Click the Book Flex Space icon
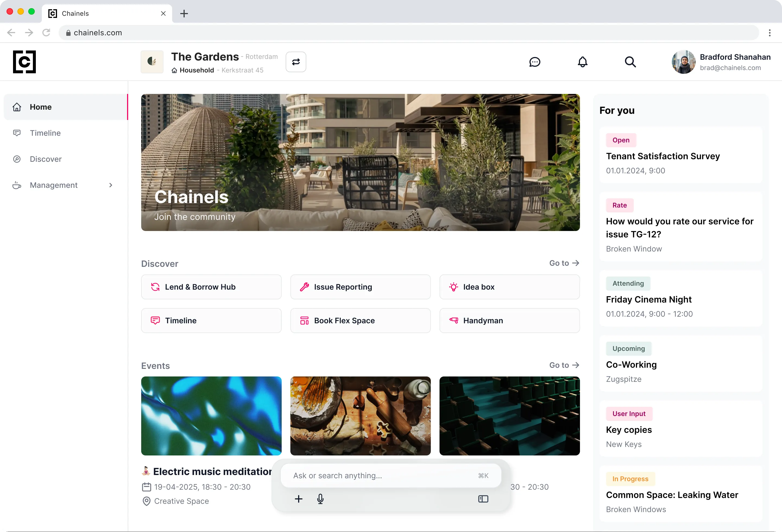 click(304, 321)
